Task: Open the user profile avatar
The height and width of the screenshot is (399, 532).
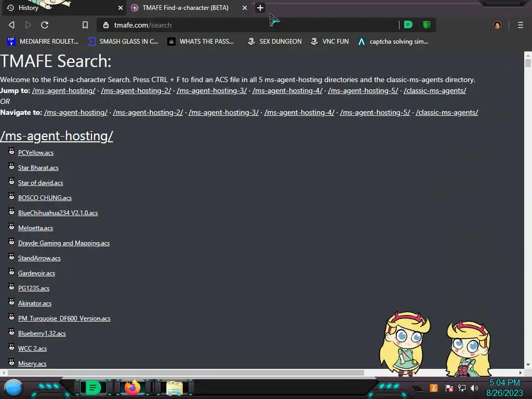Action: pyautogui.click(x=497, y=25)
